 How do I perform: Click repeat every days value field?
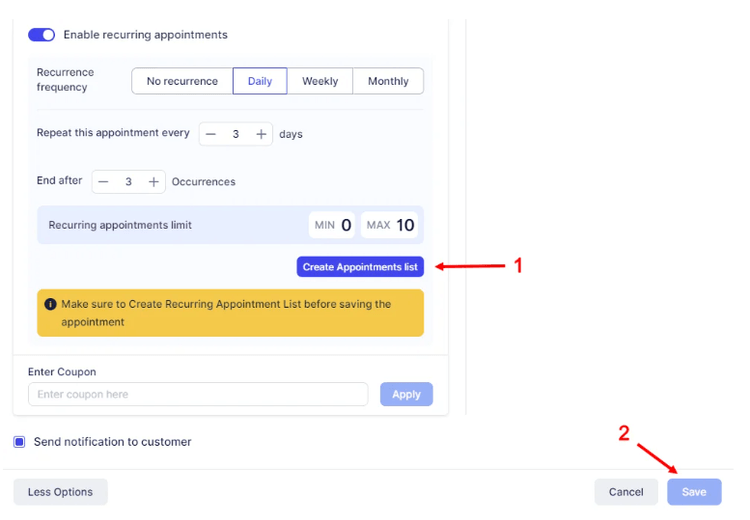236,134
